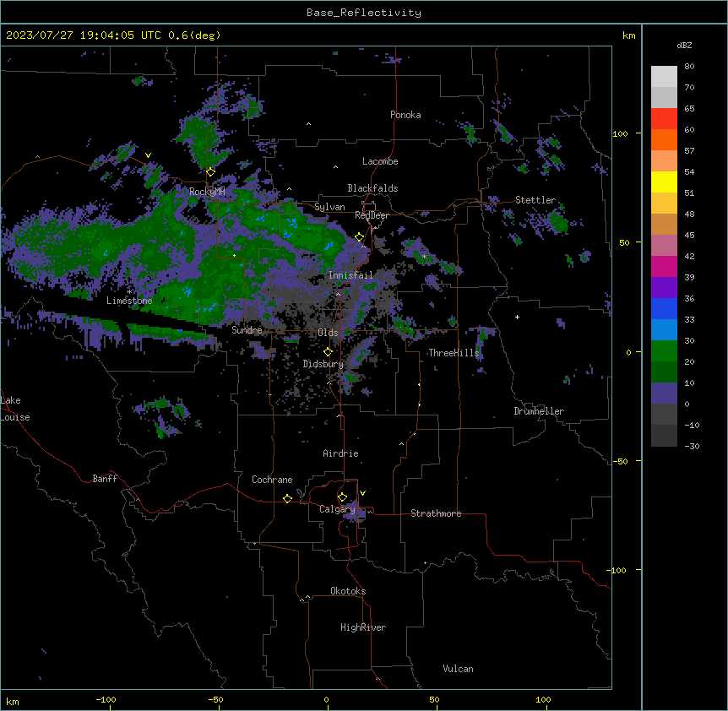Click the Lacombe city label
The width and height of the screenshot is (728, 711).
(380, 161)
